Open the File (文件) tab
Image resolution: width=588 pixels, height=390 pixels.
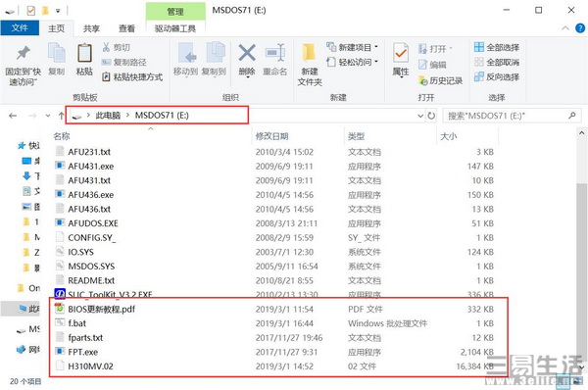coord(20,28)
